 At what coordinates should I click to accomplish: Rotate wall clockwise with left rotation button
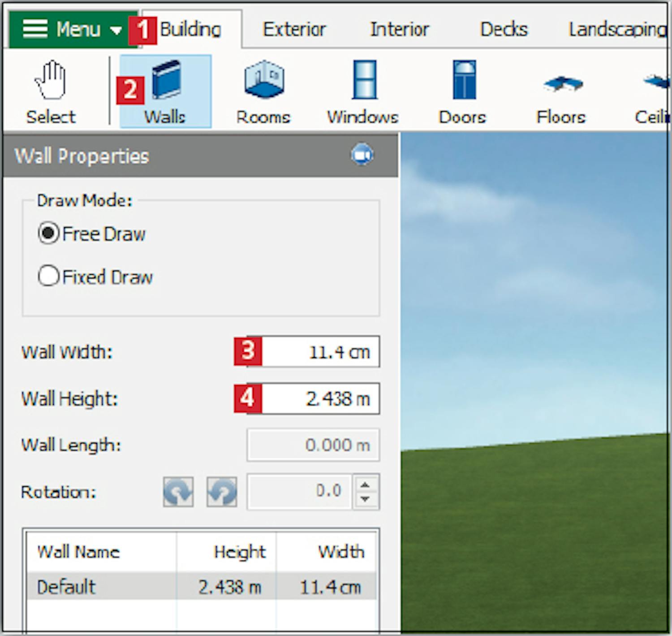point(178,492)
